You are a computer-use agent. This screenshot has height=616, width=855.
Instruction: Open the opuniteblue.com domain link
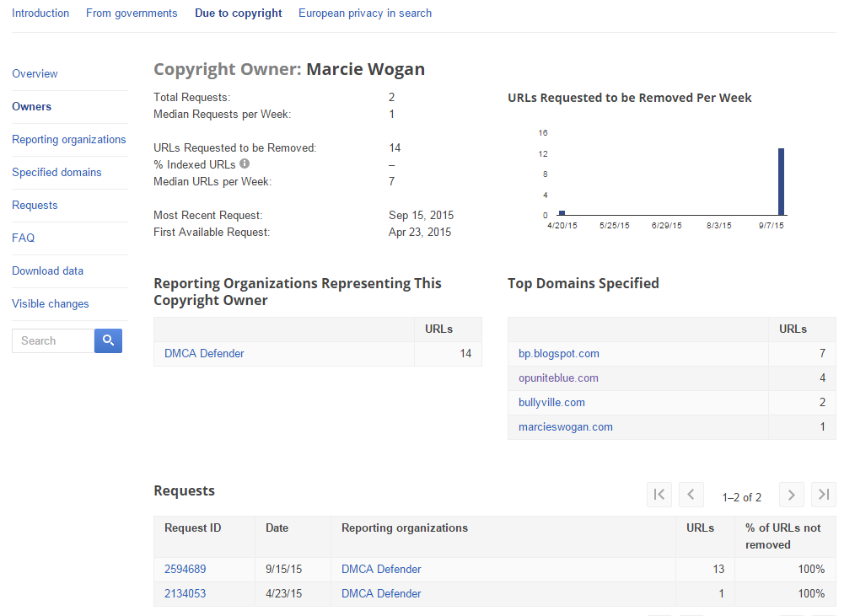pos(558,378)
